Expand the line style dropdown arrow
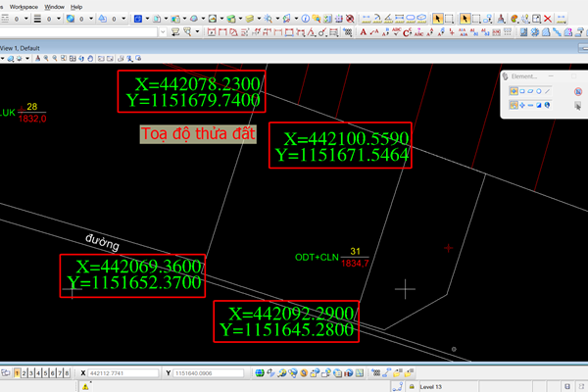This screenshot has width=588, height=392. click(26, 19)
